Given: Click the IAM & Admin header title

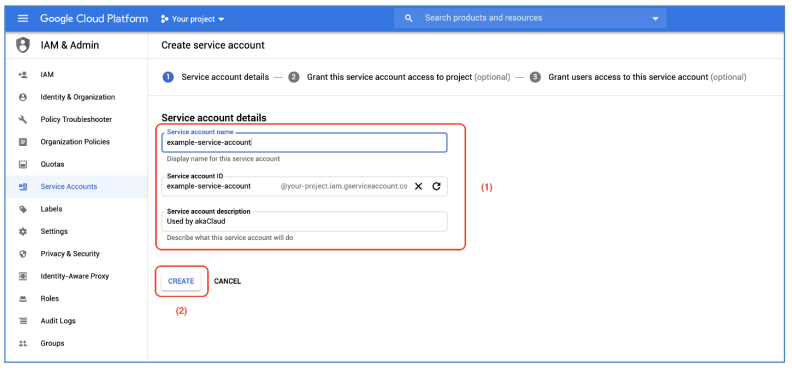Looking at the screenshot, I should (70, 45).
